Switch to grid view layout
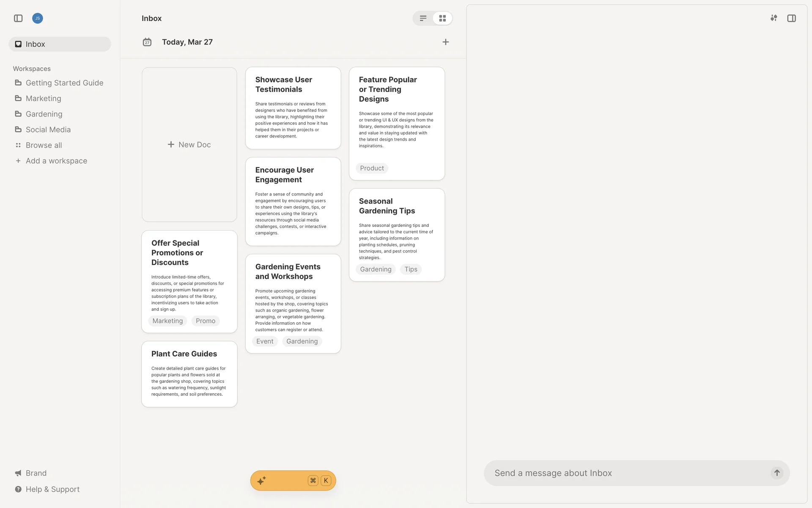The image size is (812, 508). 442,18
